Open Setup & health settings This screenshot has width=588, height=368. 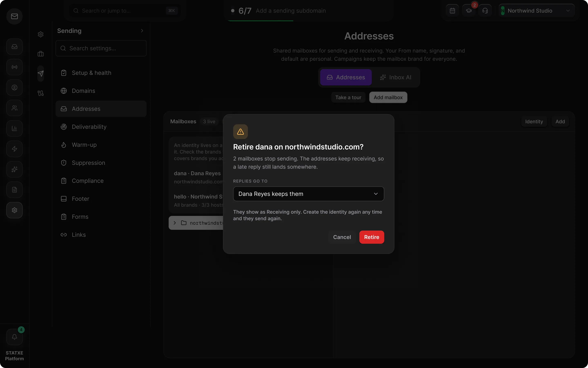click(101, 73)
